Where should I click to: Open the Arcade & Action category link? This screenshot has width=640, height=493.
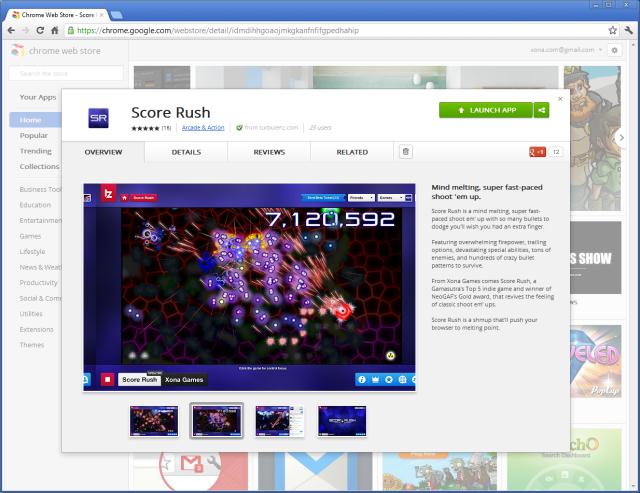pos(203,128)
